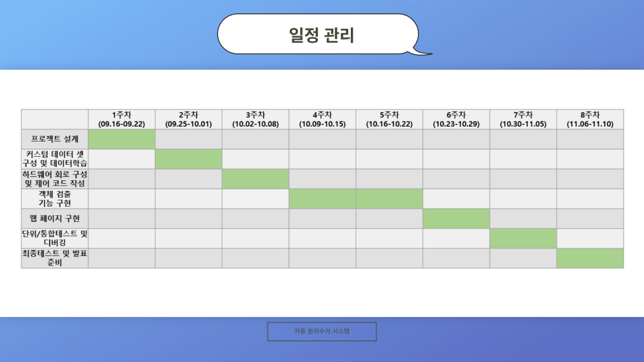Select the 6주차 (10.23-10.29) column header
This screenshot has width=644, height=362.
[x=456, y=119]
